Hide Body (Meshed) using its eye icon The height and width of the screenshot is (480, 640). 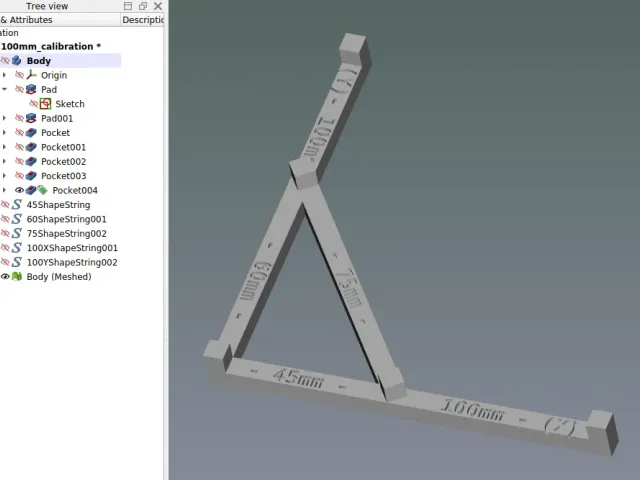click(5, 277)
